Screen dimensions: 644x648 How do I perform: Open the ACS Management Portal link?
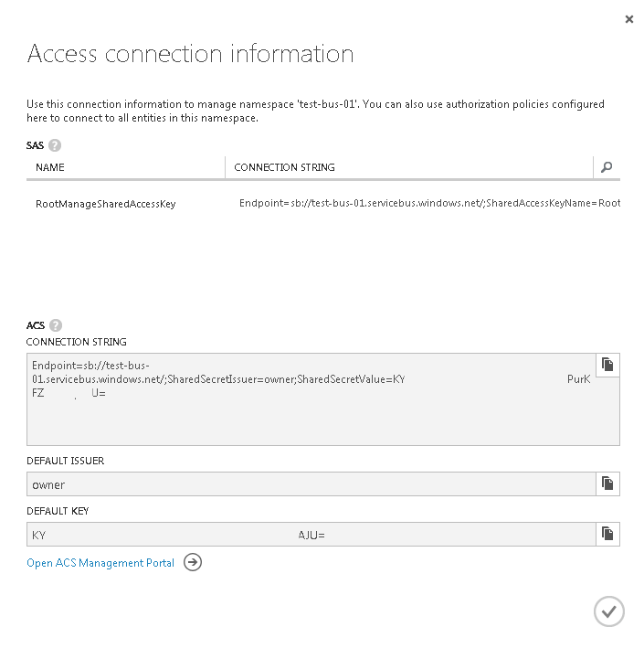(x=100, y=563)
